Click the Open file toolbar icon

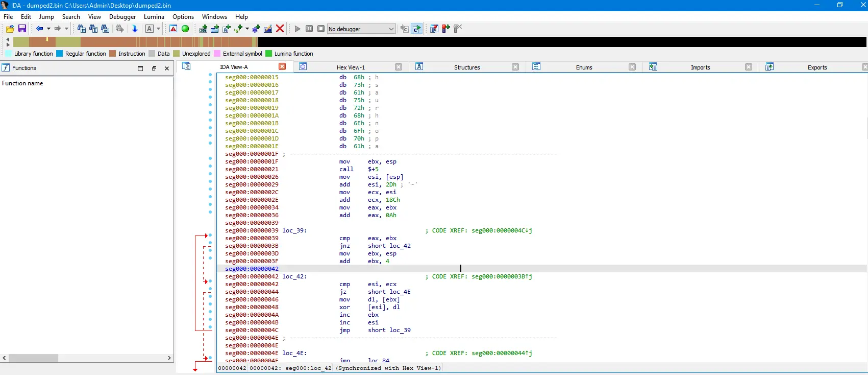tap(10, 29)
